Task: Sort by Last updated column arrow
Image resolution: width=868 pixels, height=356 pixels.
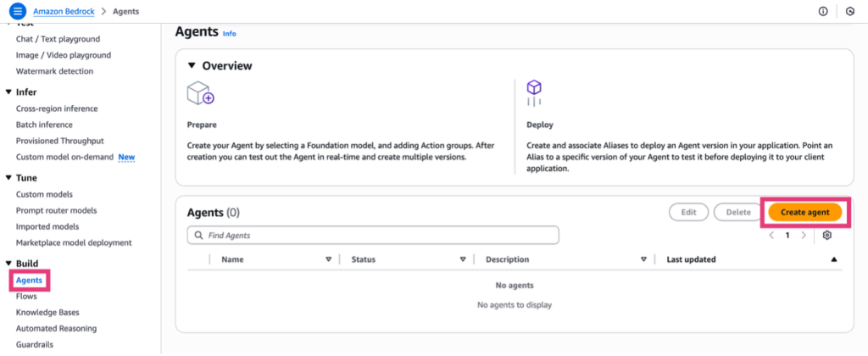Action: (x=833, y=259)
